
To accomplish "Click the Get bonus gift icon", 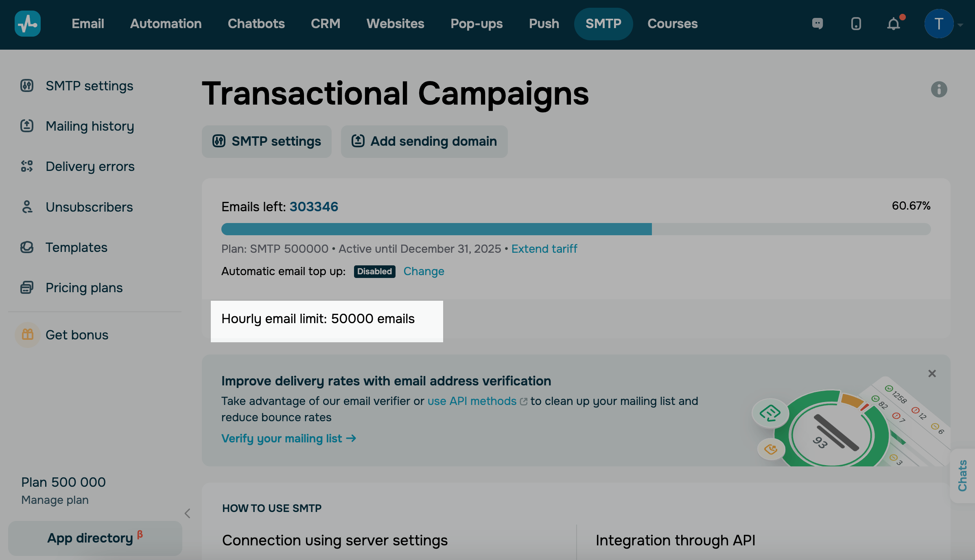I will 28,335.
